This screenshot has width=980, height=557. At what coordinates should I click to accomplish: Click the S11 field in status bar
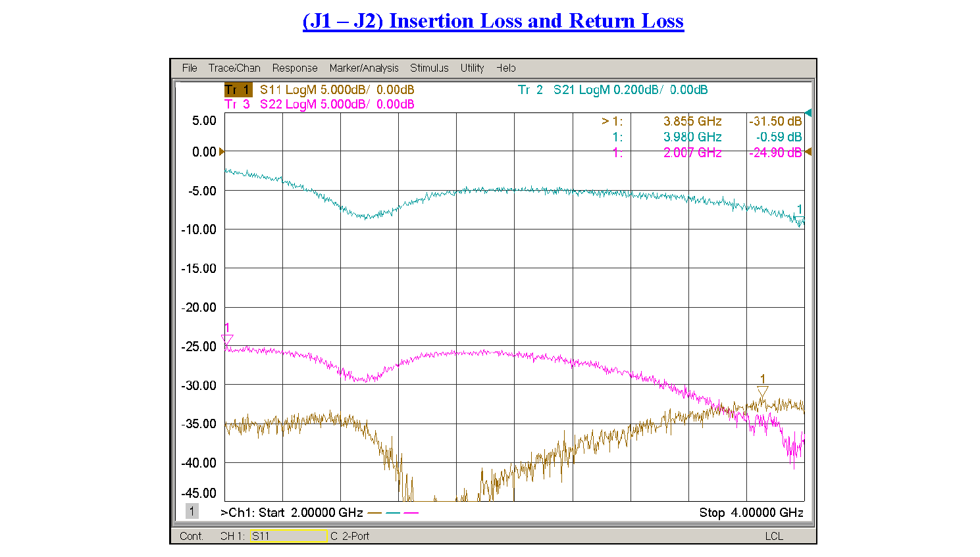tap(288, 536)
